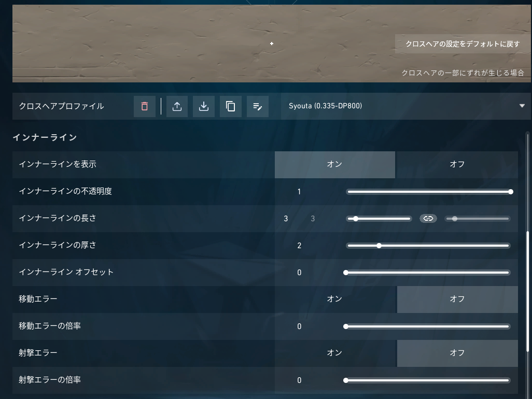Click the インナーラインの不透明度 slider handle
The width and height of the screenshot is (532, 399).
(511, 192)
